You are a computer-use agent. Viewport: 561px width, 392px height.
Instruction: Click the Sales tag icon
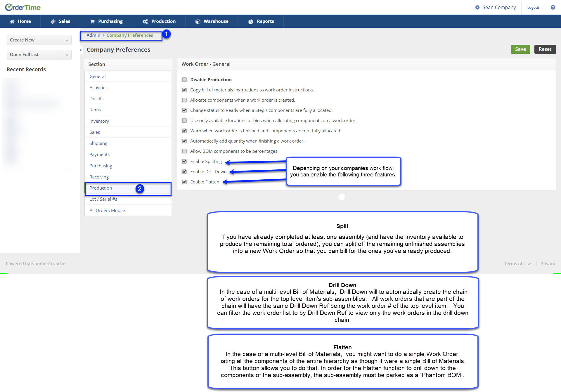(x=53, y=21)
